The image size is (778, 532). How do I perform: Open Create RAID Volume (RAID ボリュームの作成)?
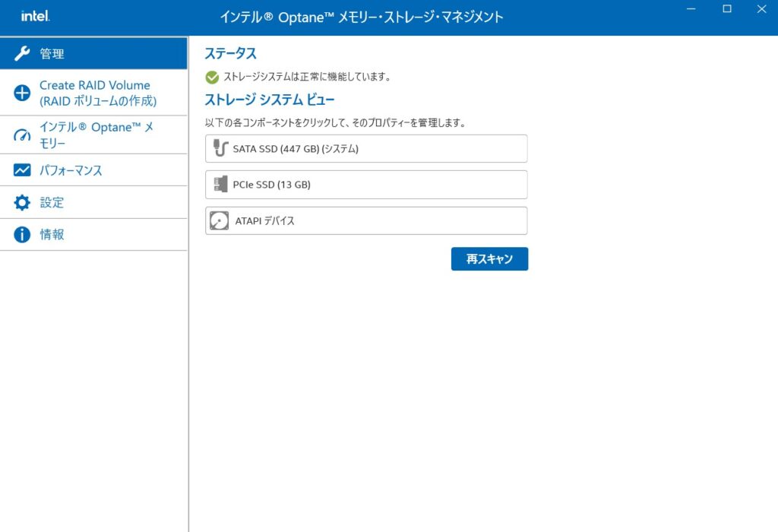pos(93,93)
